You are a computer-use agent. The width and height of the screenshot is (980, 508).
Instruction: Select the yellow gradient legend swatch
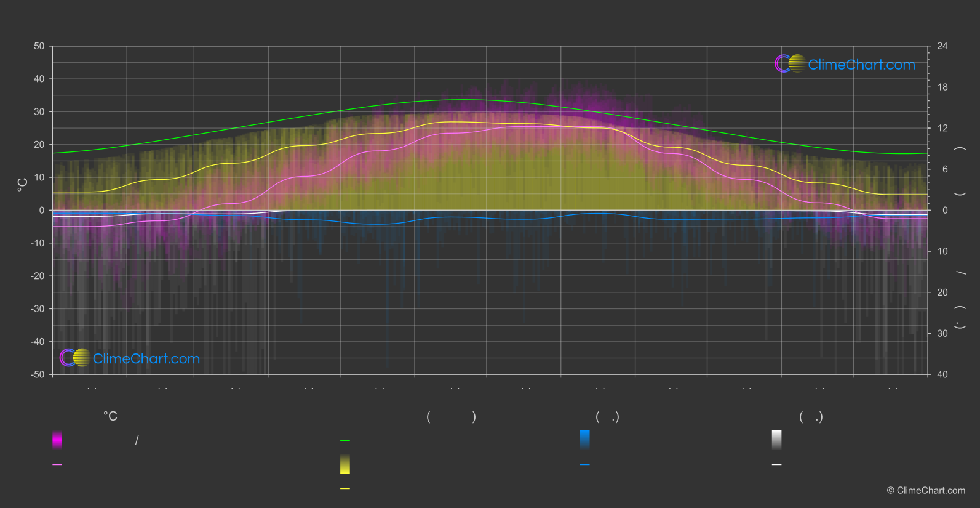coord(345,464)
